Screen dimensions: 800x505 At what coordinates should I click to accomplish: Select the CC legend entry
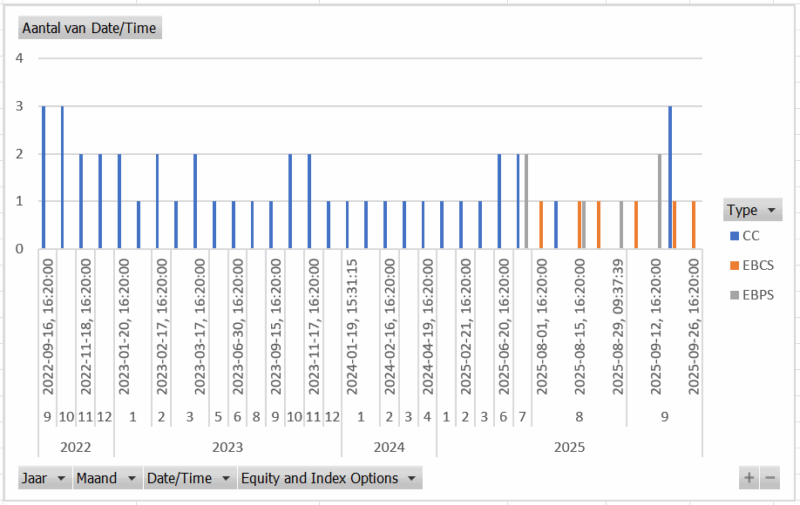pyautogui.click(x=746, y=237)
